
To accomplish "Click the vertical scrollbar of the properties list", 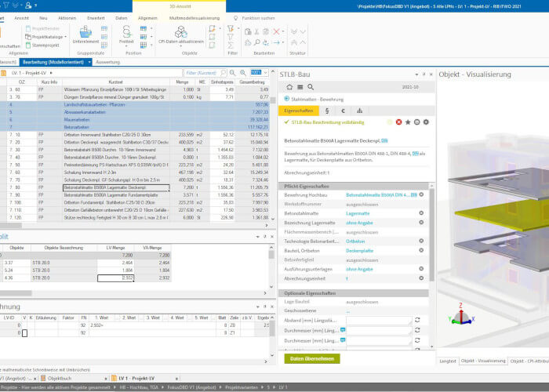I will (431, 234).
